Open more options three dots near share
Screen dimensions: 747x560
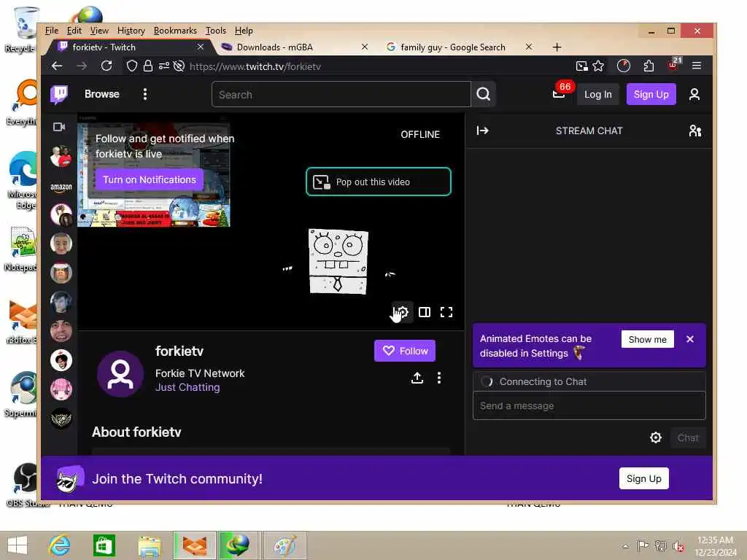pos(438,378)
